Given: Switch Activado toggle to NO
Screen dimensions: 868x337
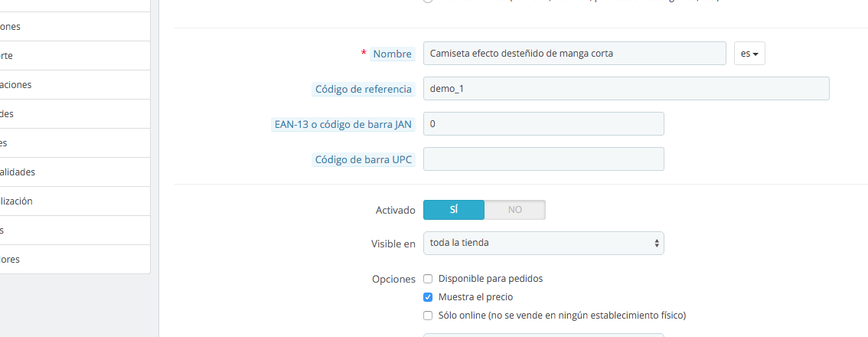Looking at the screenshot, I should click(515, 210).
